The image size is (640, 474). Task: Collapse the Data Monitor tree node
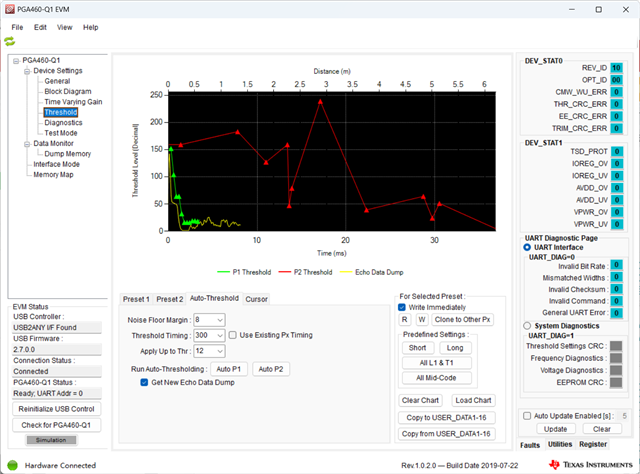[x=27, y=144]
